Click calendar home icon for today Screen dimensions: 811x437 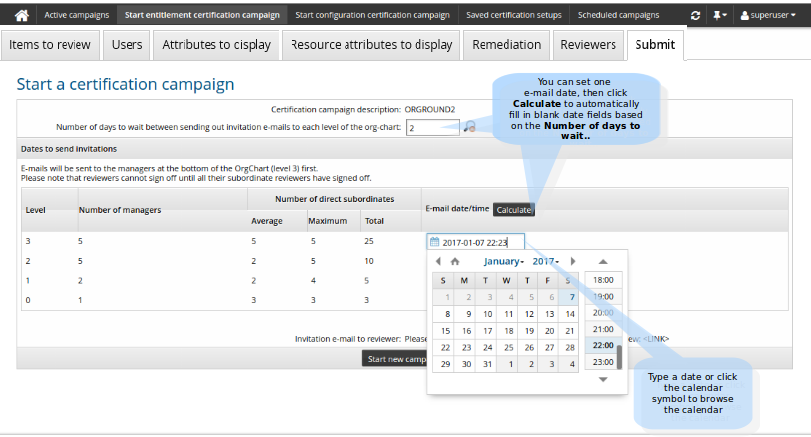pos(455,261)
